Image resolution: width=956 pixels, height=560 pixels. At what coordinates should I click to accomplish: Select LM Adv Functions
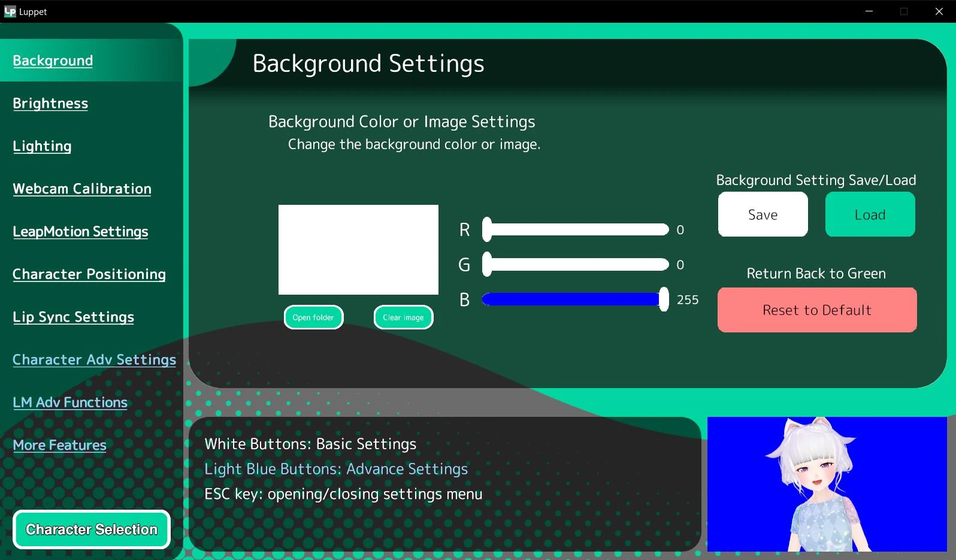(70, 402)
